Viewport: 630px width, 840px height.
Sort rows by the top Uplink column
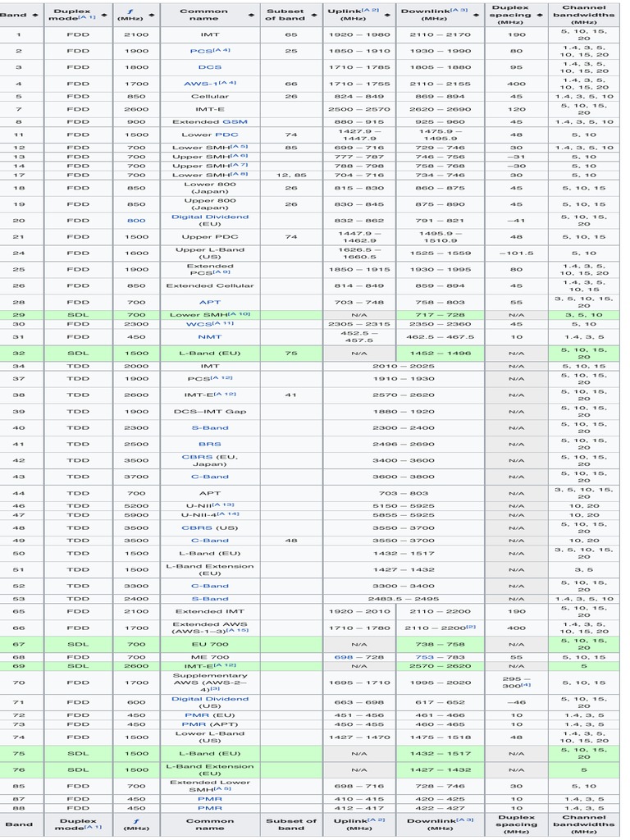[x=388, y=15]
